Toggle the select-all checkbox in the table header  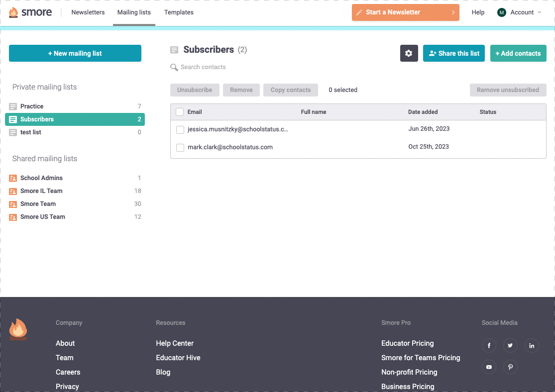click(x=180, y=112)
